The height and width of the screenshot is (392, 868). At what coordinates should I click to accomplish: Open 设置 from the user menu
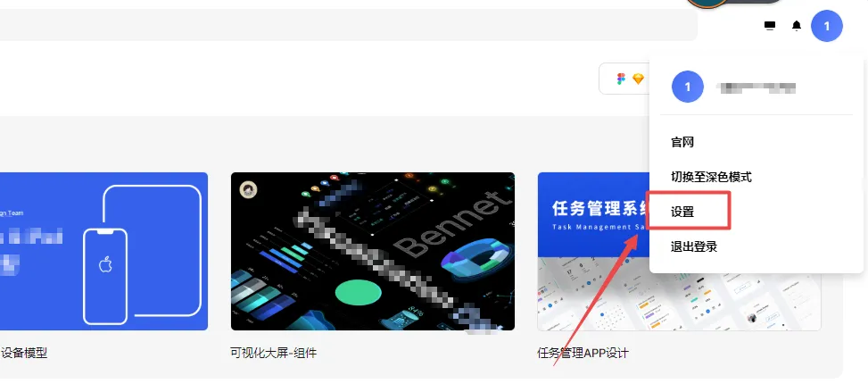682,212
